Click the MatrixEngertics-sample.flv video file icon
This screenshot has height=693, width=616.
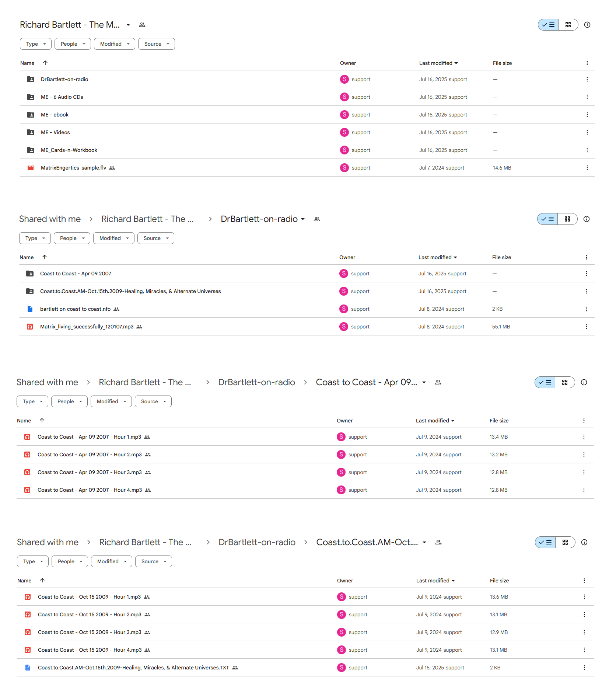click(x=31, y=168)
